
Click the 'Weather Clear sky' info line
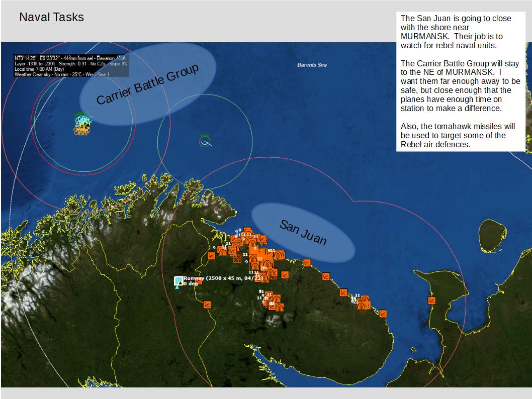tap(62, 74)
